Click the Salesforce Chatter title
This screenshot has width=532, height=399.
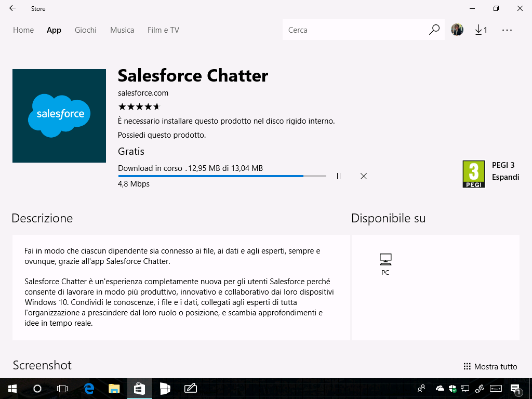tap(193, 75)
